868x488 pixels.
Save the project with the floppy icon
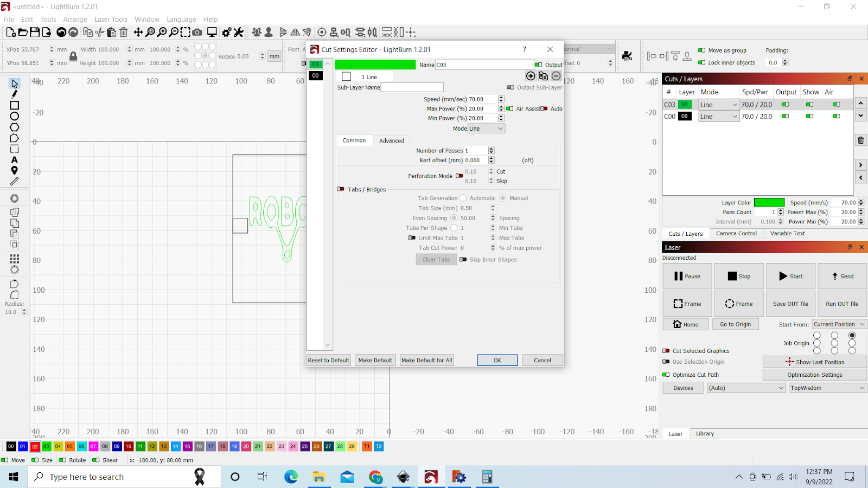pyautogui.click(x=35, y=33)
